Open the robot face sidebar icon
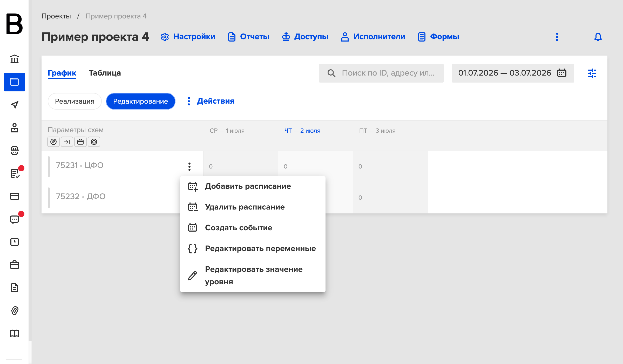The height and width of the screenshot is (364, 623). 15,151
